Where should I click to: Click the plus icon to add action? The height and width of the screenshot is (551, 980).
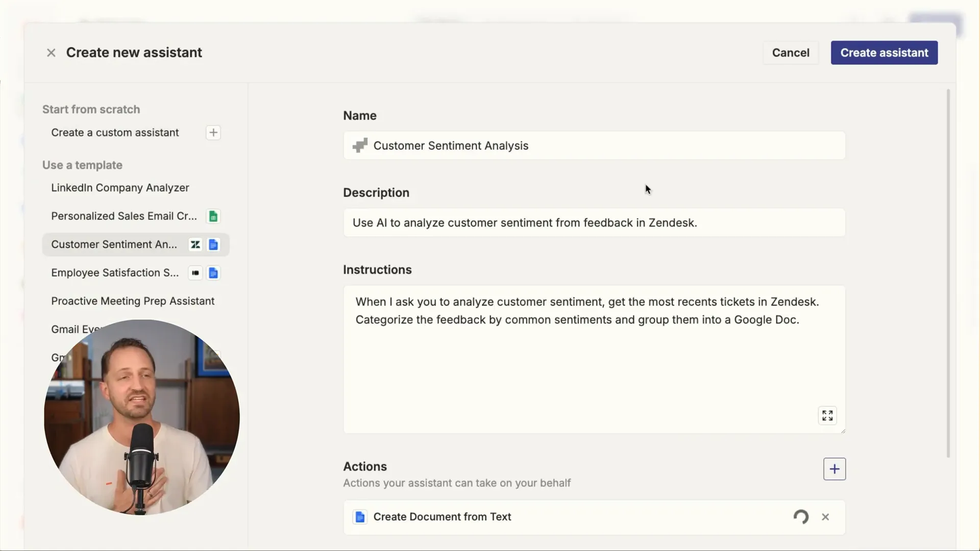[835, 469]
